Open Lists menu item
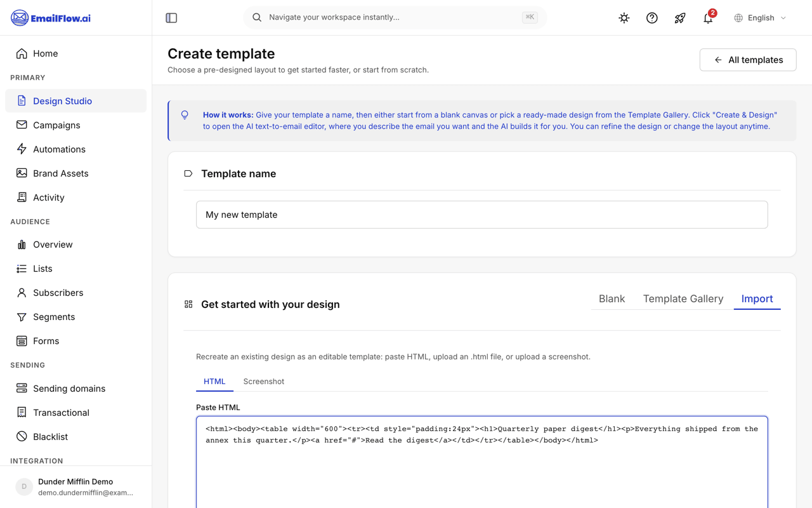The image size is (812, 508). tap(75, 269)
